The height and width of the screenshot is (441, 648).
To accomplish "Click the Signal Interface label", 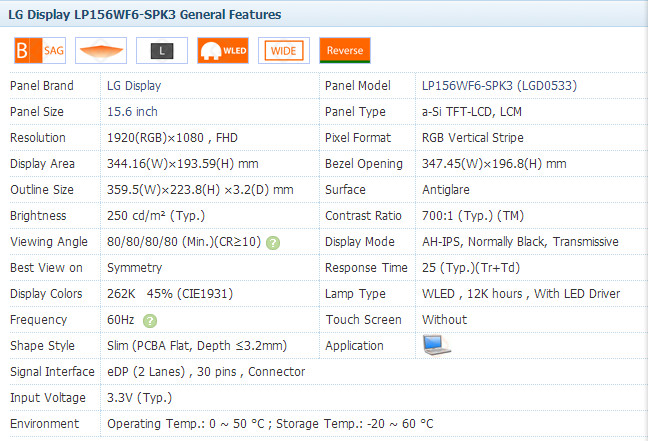I will pyautogui.click(x=52, y=372).
